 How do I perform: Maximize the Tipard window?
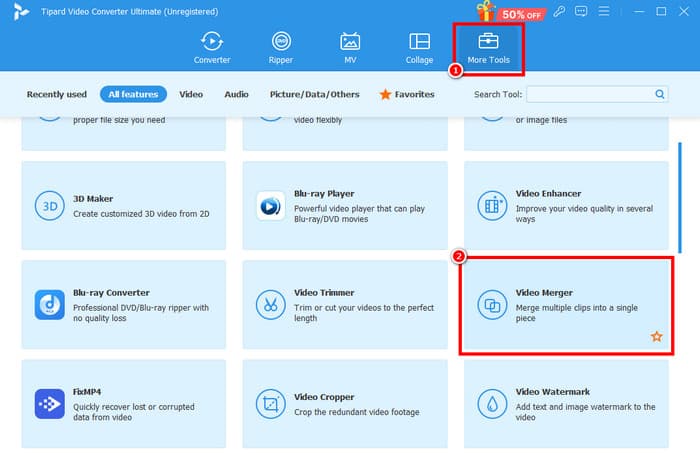pos(661,12)
